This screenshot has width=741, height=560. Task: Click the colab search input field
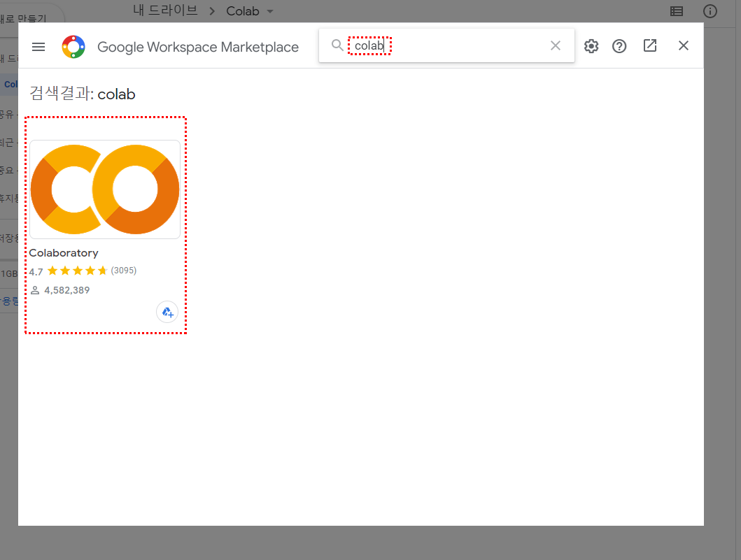tap(446, 45)
